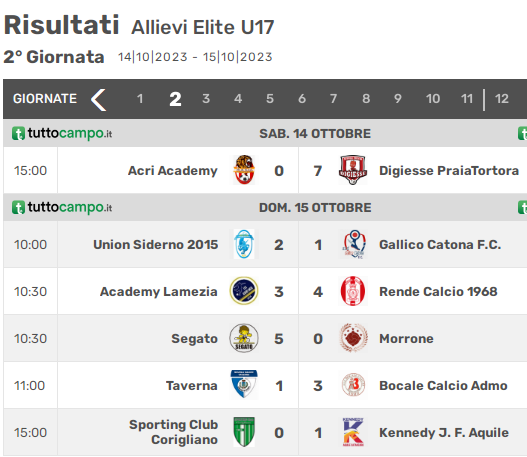Click the Academy Lamezia round badge
This screenshot has width=527, height=457.
[x=244, y=291]
